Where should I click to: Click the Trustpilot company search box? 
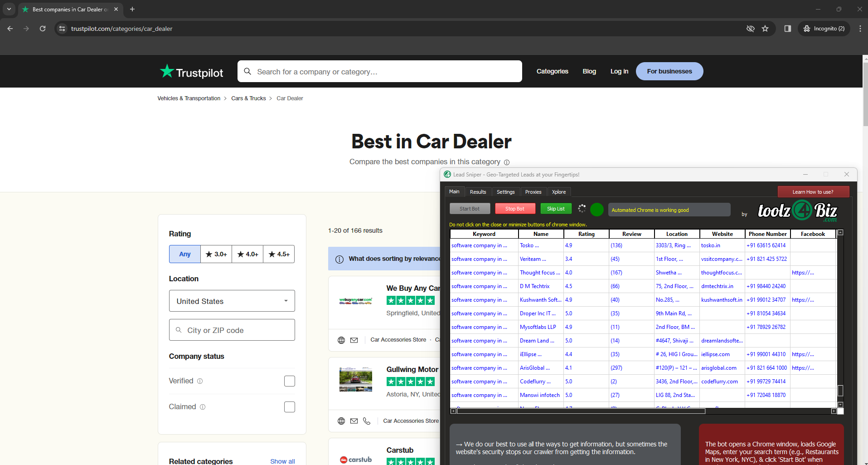(380, 71)
